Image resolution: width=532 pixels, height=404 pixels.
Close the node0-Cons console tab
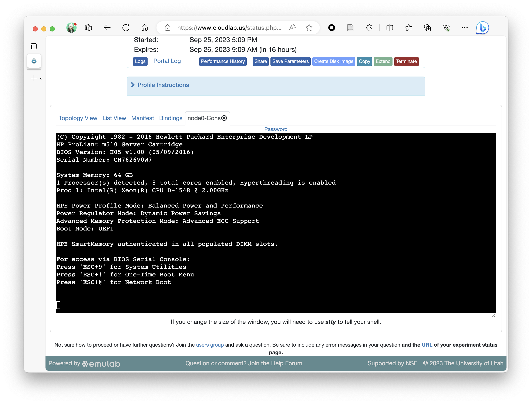pyautogui.click(x=224, y=118)
